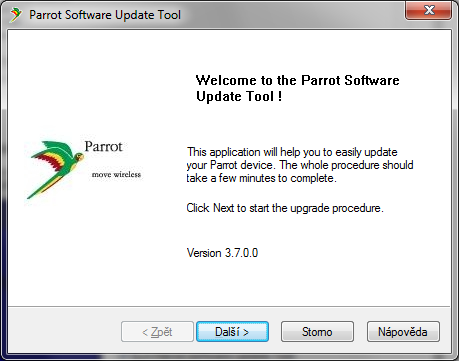Click the disabled < Zpět button

157,331
